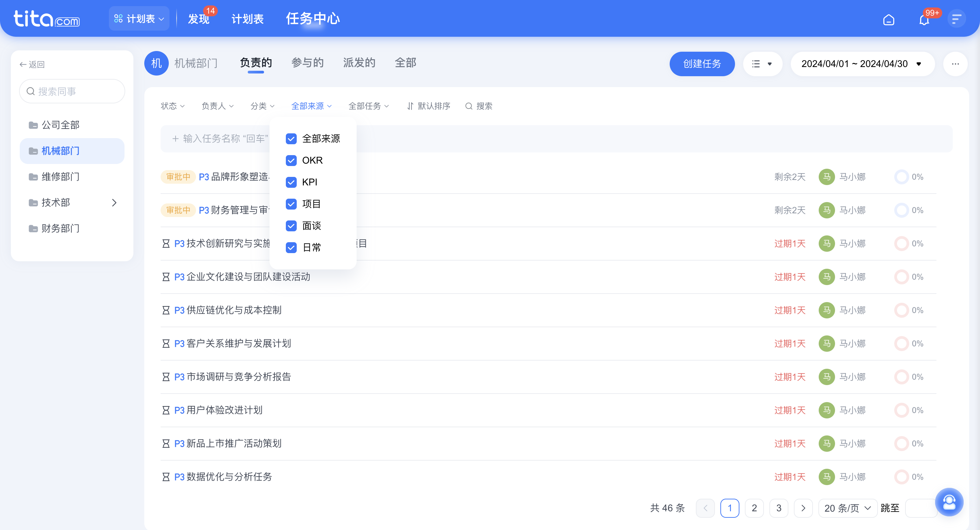Switch to the 全部 tab

[x=406, y=63]
